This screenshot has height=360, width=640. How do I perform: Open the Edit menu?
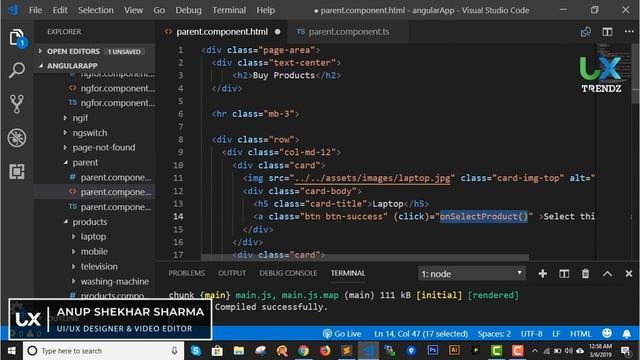coord(60,10)
